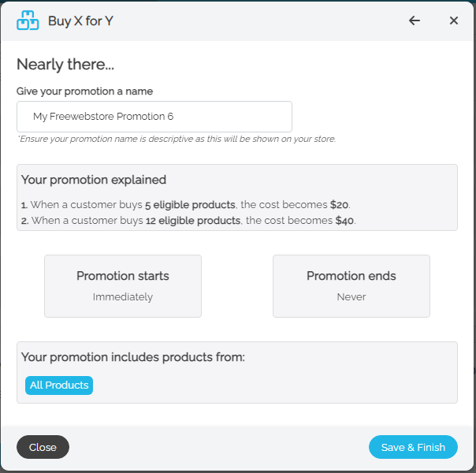Click Save & Finish

413,447
